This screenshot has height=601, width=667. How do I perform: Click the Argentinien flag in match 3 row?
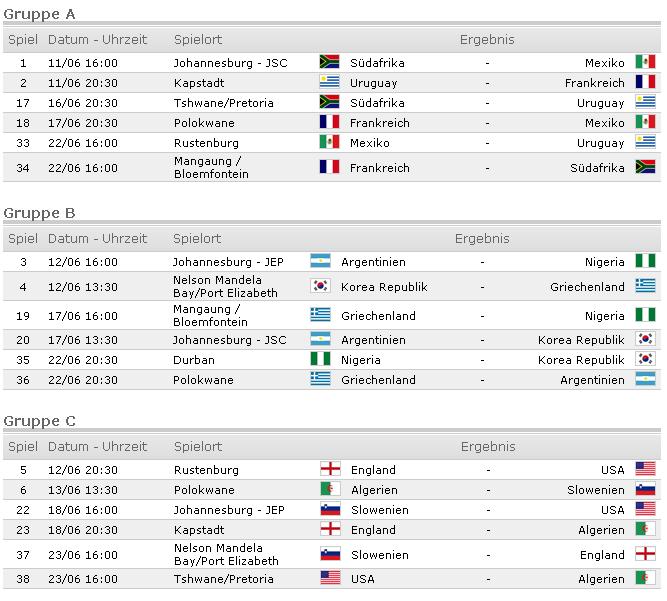[320, 263]
